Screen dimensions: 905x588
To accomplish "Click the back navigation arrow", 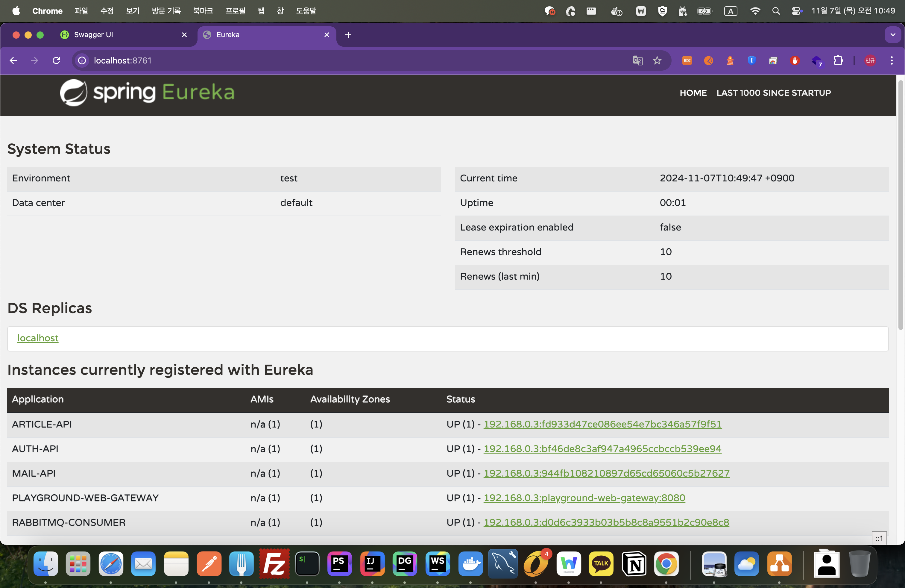I will tap(13, 60).
